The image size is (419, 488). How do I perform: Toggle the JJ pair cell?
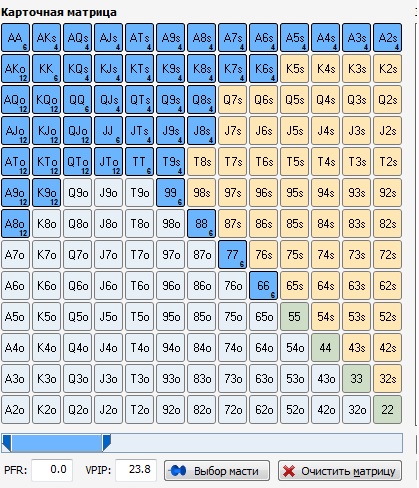point(108,131)
